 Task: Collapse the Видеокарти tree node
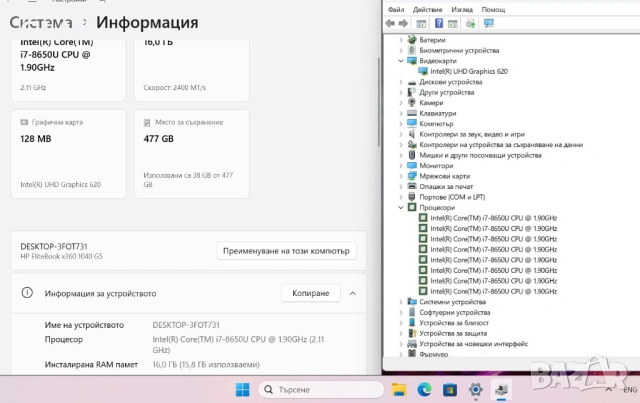[x=401, y=60]
